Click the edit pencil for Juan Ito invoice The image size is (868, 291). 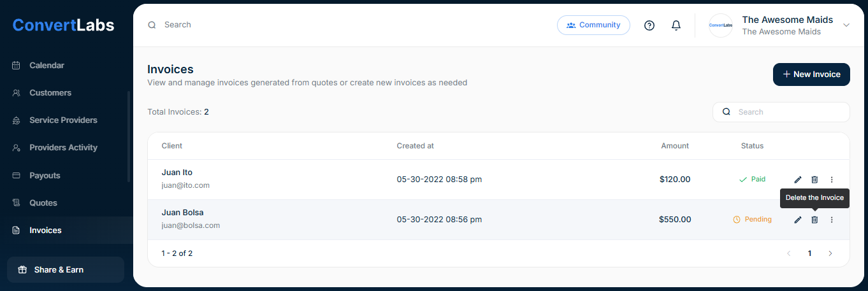click(798, 180)
